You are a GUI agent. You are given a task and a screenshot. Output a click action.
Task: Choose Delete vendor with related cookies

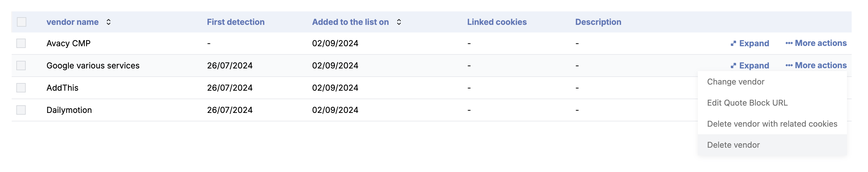tap(772, 124)
